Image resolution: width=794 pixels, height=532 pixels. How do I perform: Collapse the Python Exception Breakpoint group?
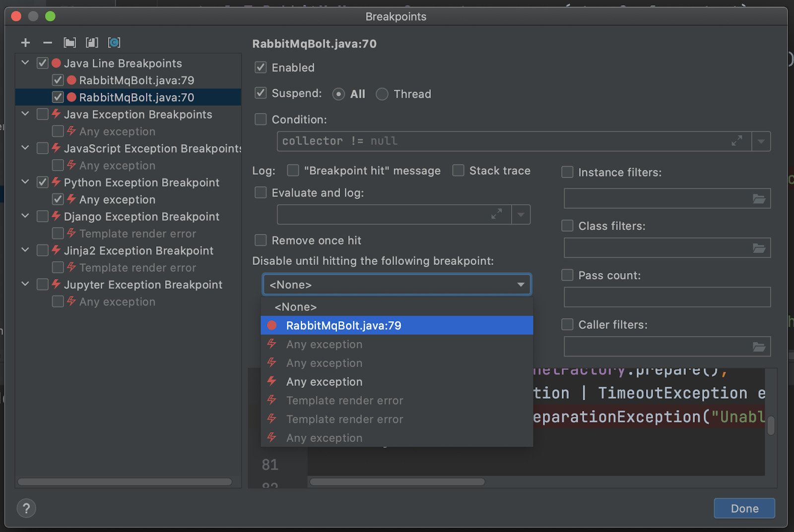pyautogui.click(x=25, y=182)
